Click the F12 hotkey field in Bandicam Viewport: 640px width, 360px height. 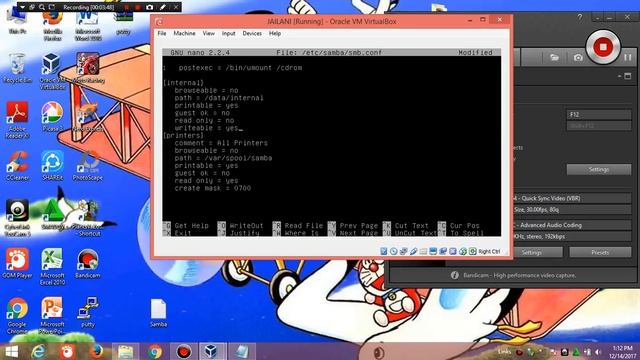(x=599, y=114)
